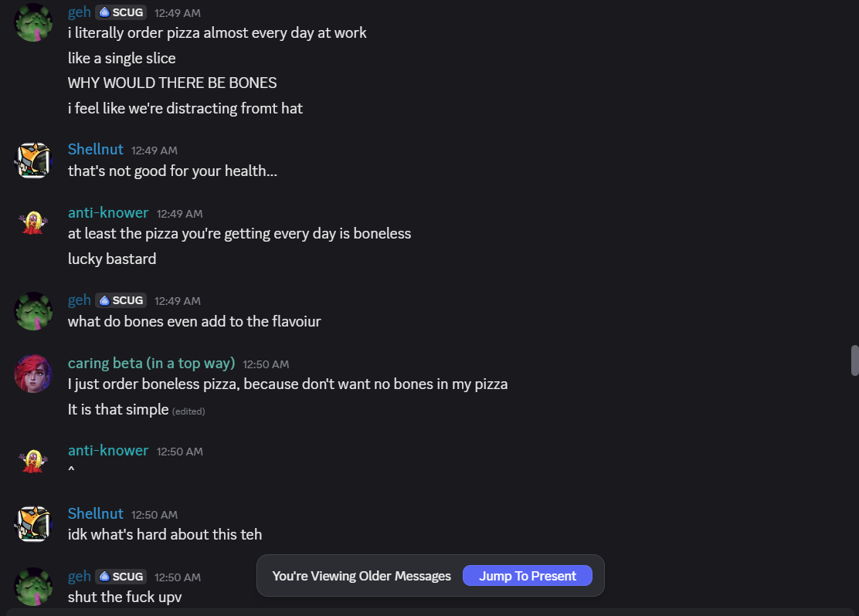Open caring beta's red-haired avatar

pos(33,374)
